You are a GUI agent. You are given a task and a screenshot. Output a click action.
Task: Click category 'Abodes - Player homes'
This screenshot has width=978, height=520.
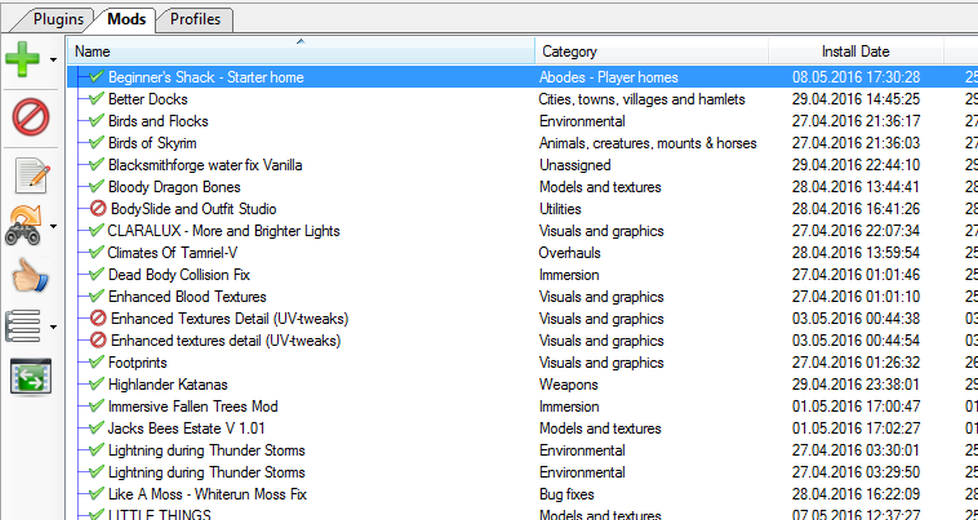[x=608, y=77]
